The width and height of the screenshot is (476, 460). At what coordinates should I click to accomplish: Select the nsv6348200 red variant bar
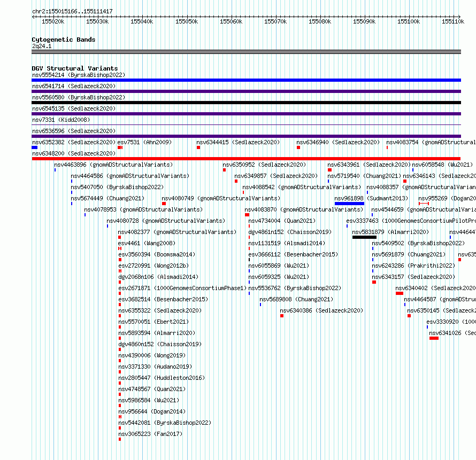point(246,159)
